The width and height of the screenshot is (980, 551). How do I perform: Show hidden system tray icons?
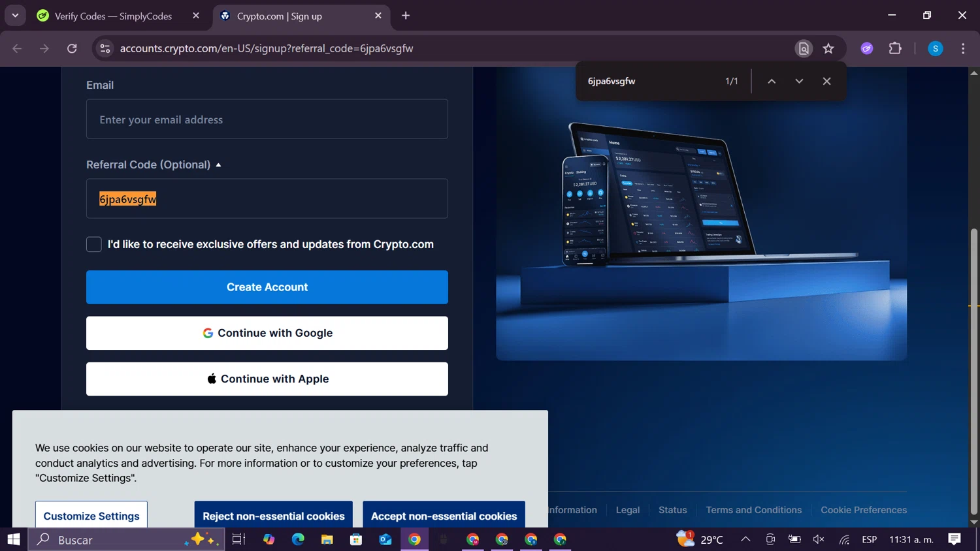click(x=745, y=539)
